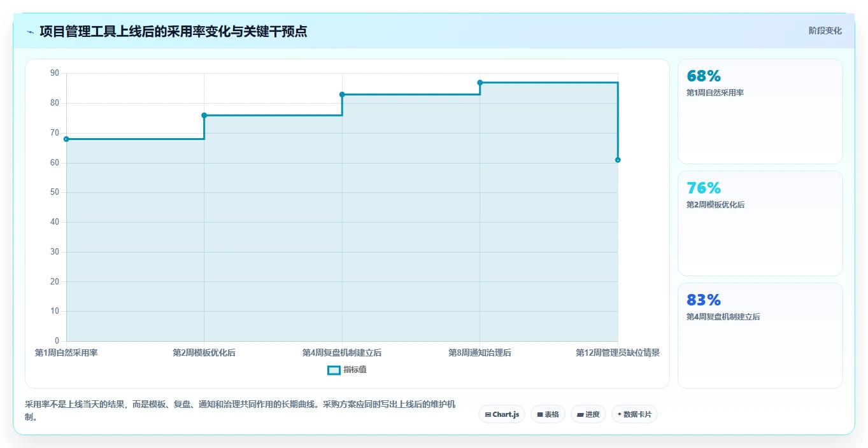
Task: Click the data point at 第1周自然采用率
Action: (66, 139)
